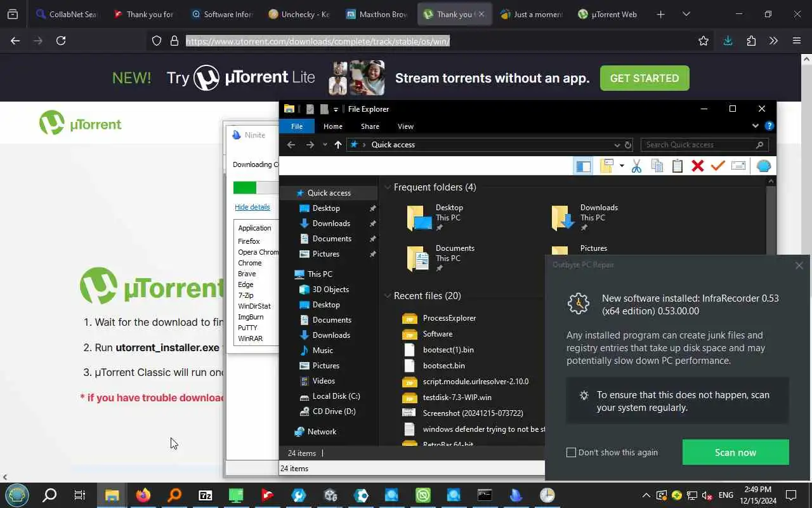The height and width of the screenshot is (508, 812).
Task: Open the View ribbon tab
Action: [x=405, y=126]
